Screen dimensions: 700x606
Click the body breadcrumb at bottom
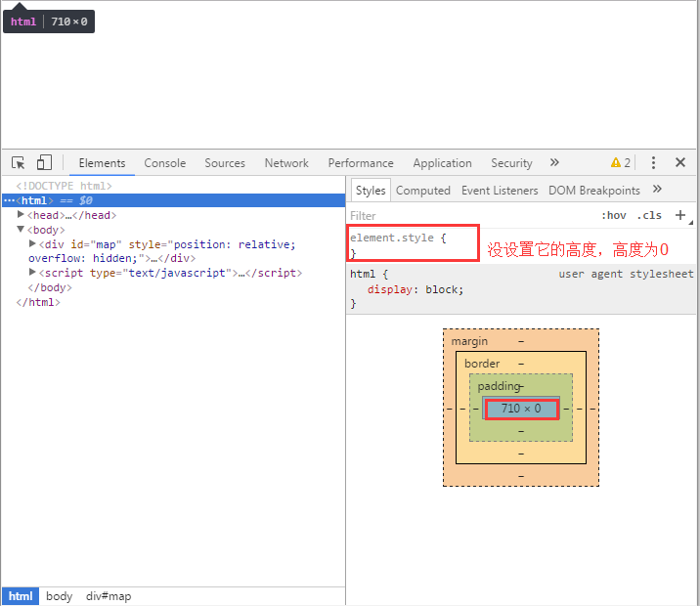pyautogui.click(x=59, y=596)
